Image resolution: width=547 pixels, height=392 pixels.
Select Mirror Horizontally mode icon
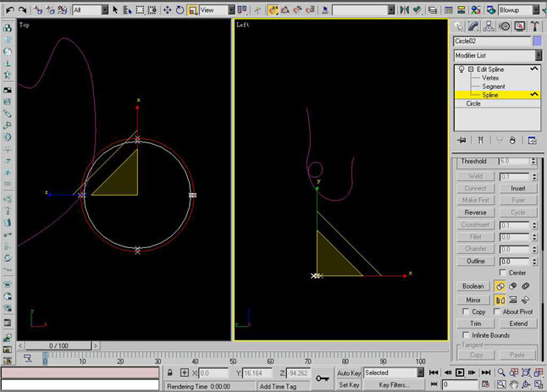pos(500,300)
